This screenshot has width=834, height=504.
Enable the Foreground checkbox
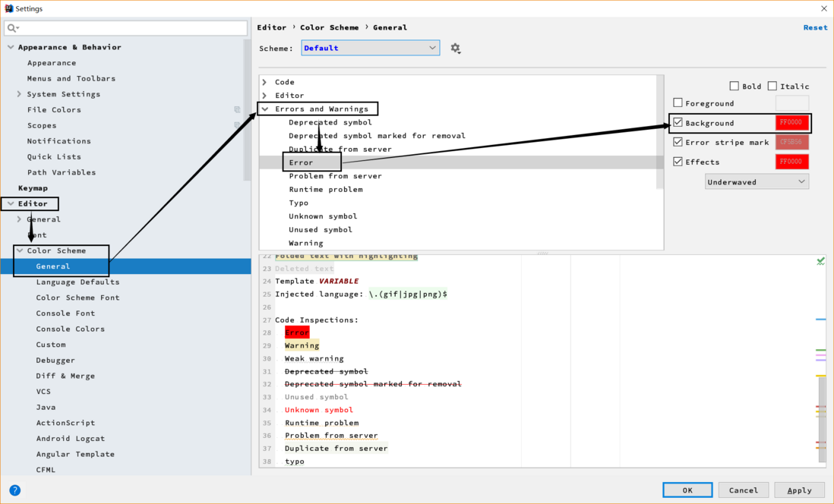pyautogui.click(x=678, y=102)
